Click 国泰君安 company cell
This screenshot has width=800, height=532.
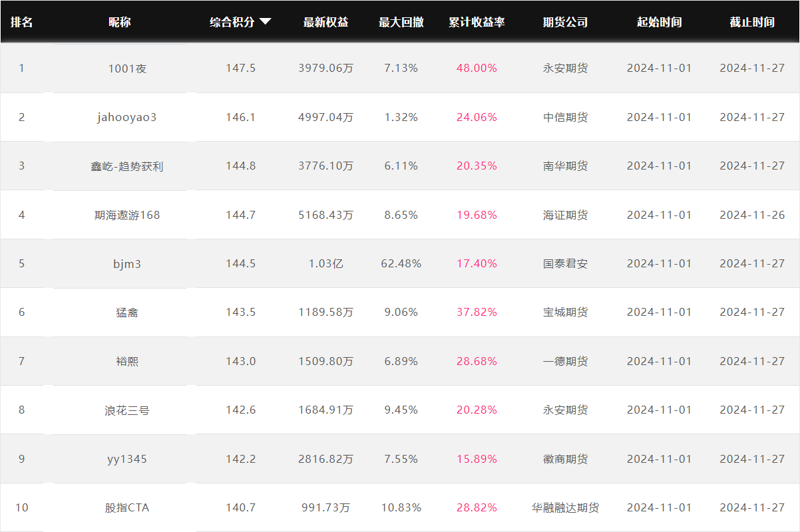tap(566, 263)
